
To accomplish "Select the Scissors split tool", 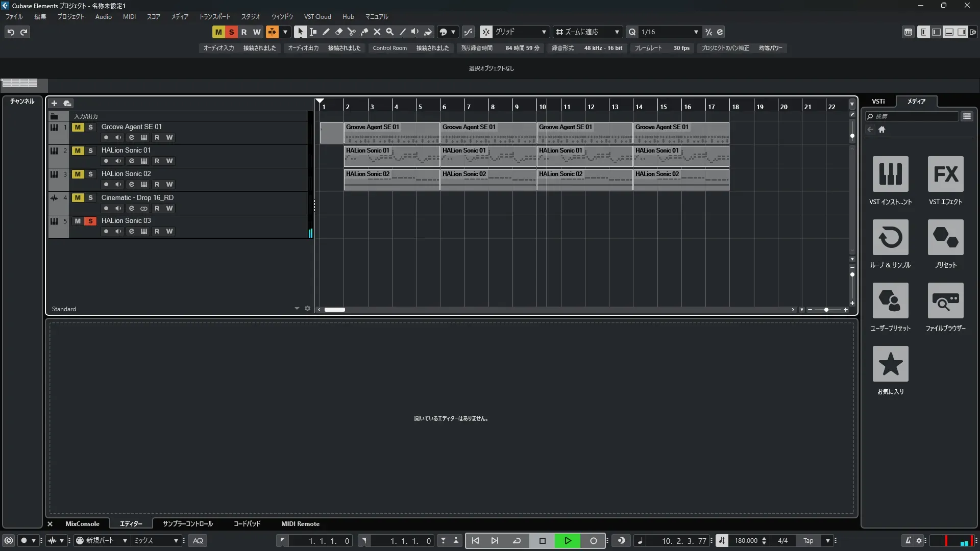I will click(x=352, y=32).
